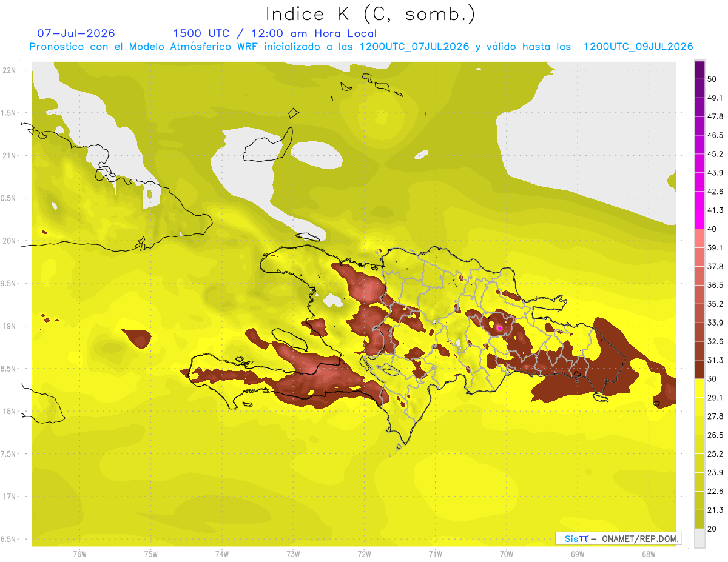The width and height of the screenshot is (728, 562).
Task: Click the color bar value 30
Action: tap(712, 379)
